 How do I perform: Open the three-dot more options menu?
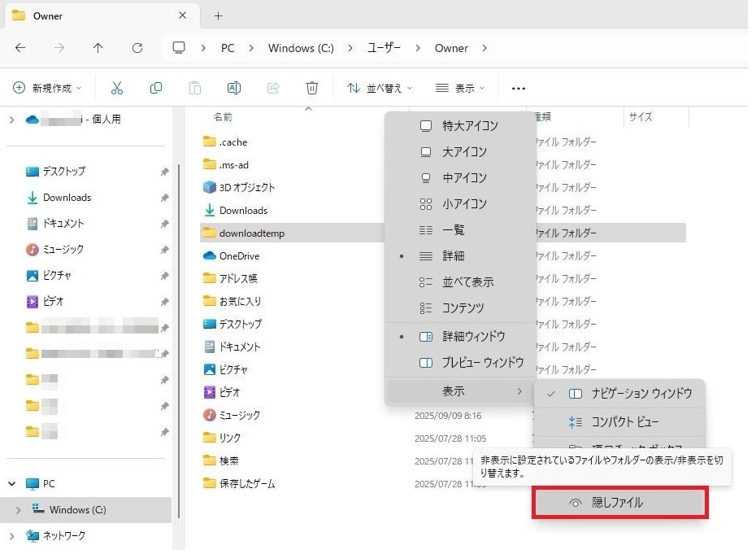pyautogui.click(x=519, y=88)
